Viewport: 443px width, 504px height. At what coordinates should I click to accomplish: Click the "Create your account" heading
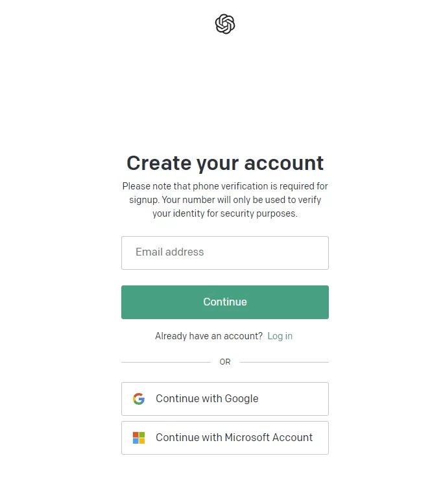(224, 163)
